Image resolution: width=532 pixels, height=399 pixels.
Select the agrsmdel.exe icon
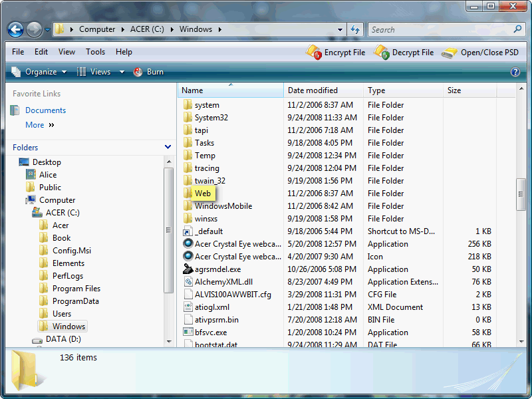click(x=188, y=269)
